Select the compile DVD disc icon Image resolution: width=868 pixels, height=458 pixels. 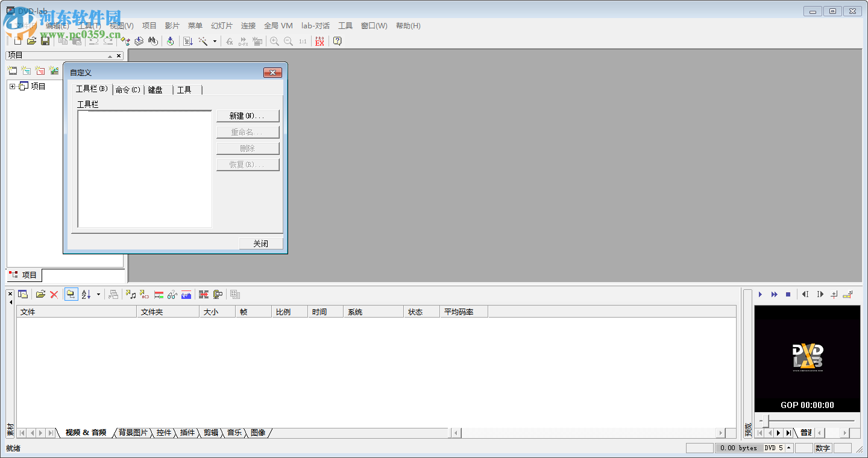pyautogui.click(x=171, y=41)
